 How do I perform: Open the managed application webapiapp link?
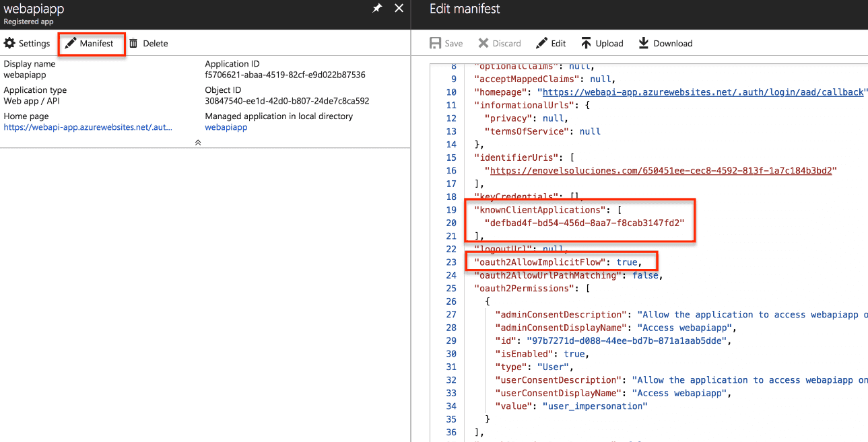[226, 127]
